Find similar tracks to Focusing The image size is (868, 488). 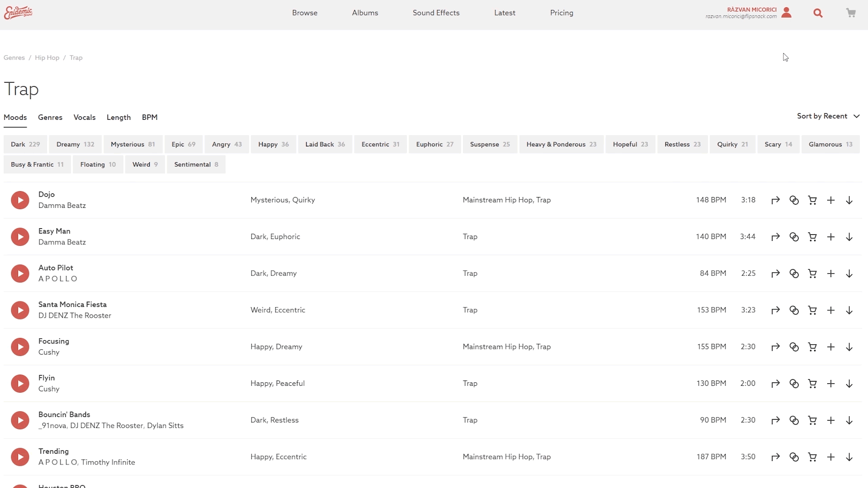[794, 347]
